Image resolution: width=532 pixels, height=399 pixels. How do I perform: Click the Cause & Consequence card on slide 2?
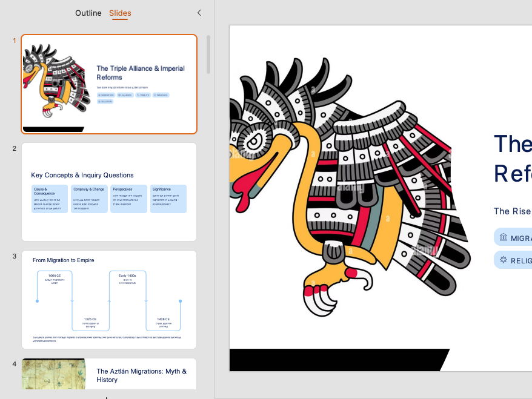point(48,199)
